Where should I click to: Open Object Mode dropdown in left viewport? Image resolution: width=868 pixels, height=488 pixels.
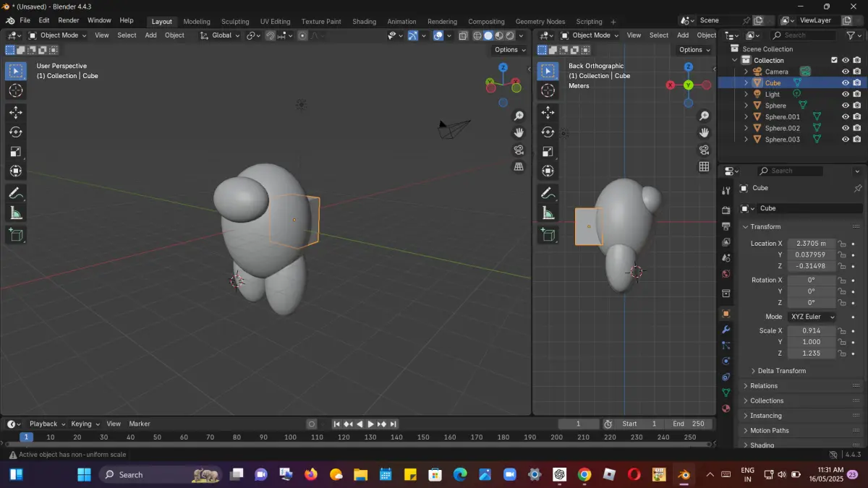57,35
